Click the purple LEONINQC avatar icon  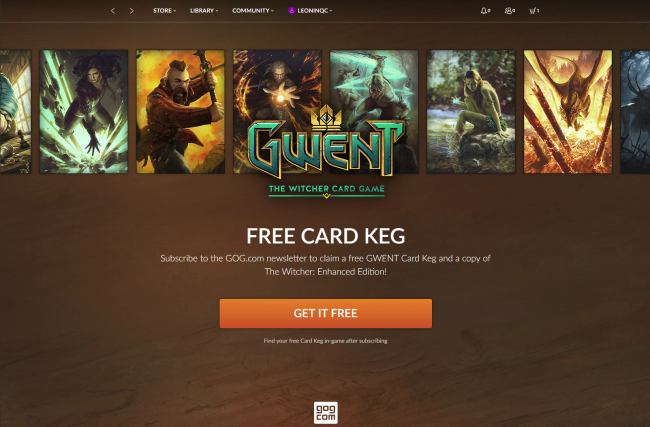pyautogui.click(x=291, y=10)
